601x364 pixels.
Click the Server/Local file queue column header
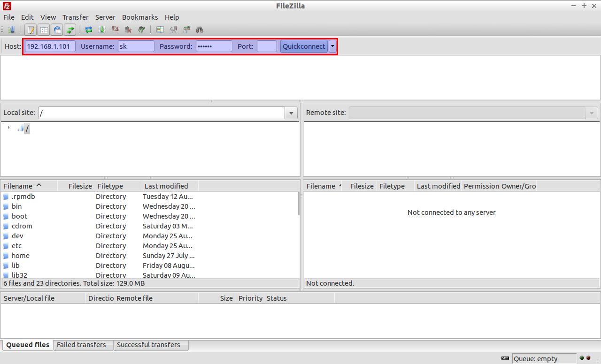pyautogui.click(x=44, y=298)
